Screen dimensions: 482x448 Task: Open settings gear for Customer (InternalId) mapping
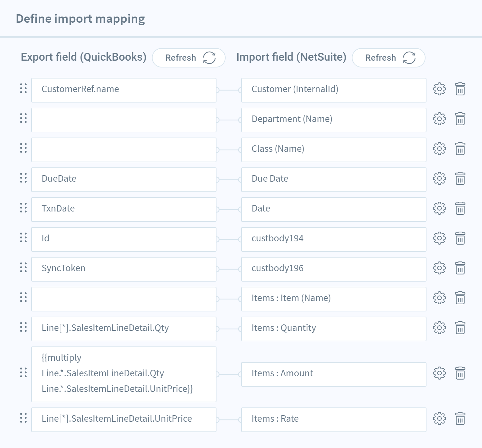[439, 89]
